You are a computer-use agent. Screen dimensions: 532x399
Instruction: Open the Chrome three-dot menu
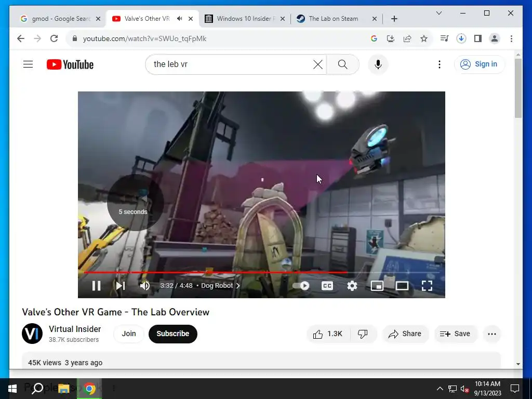(x=511, y=38)
